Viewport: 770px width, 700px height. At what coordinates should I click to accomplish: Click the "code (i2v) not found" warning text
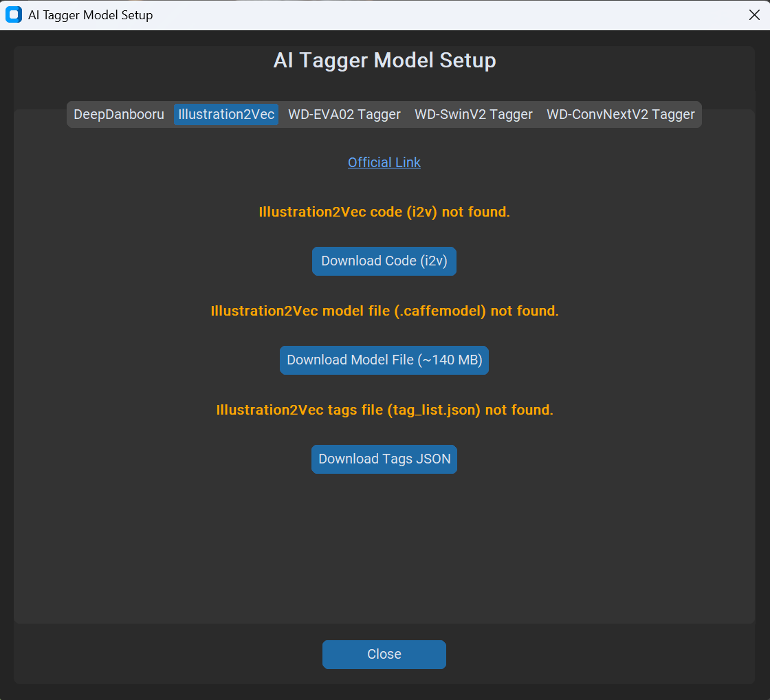pyautogui.click(x=384, y=212)
